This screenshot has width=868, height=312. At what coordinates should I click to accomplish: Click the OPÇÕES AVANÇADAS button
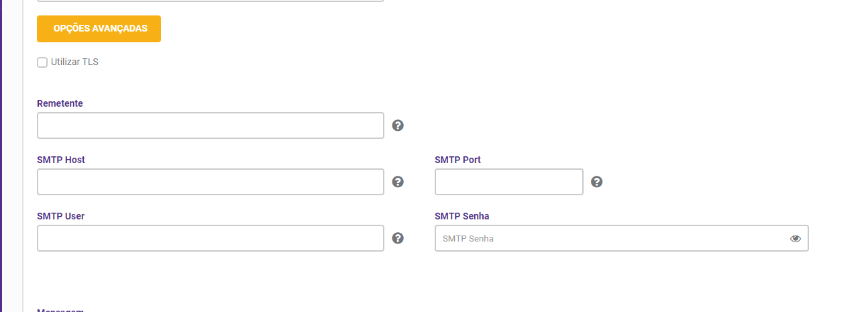[99, 29]
